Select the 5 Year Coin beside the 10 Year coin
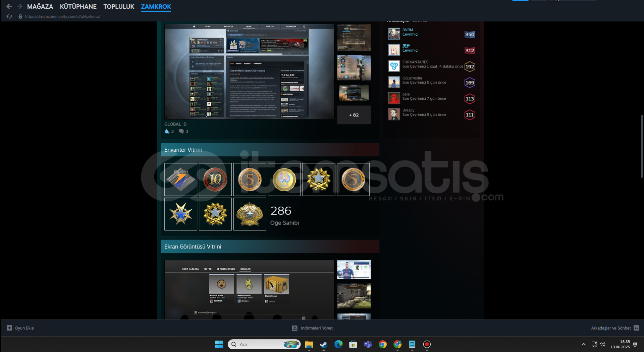This screenshot has height=352, width=644. click(250, 180)
